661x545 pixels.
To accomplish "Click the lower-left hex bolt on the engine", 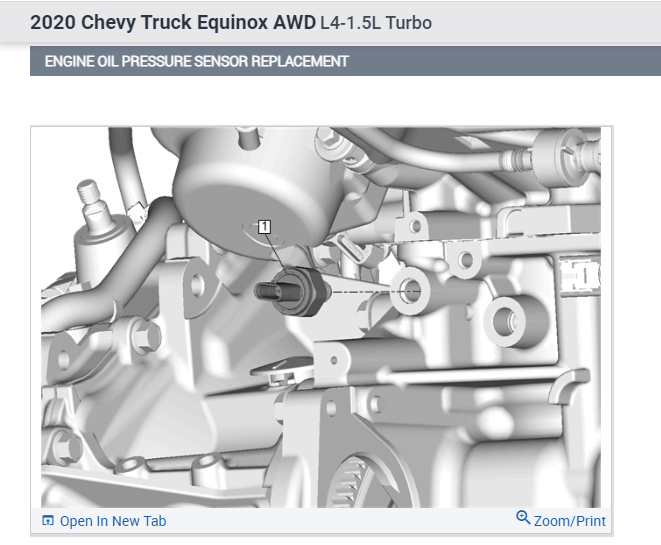I will pos(67,446).
